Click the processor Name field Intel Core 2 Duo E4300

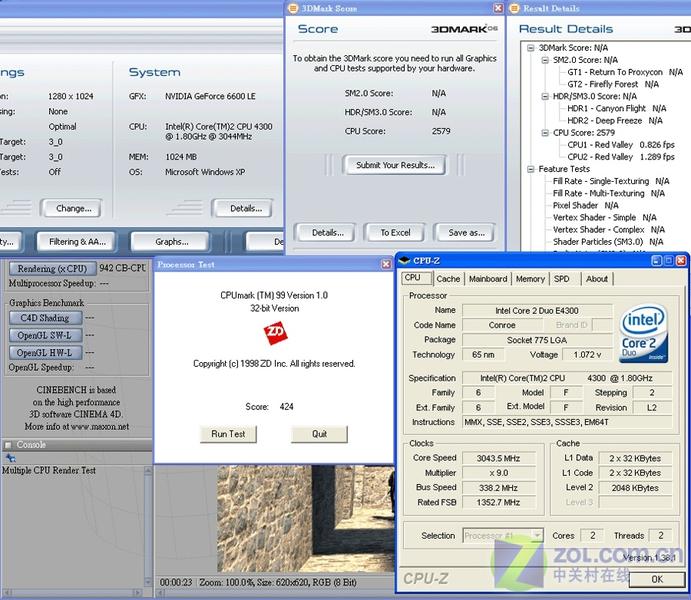[x=537, y=311]
